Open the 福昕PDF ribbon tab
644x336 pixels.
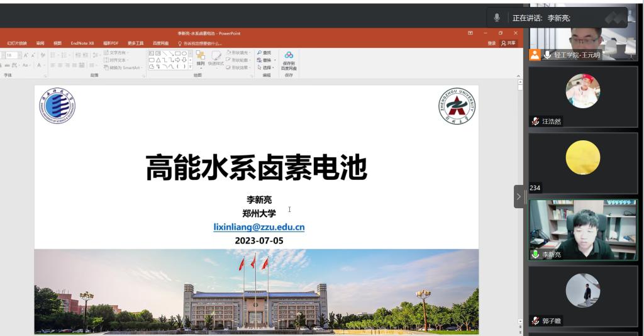pyautogui.click(x=111, y=43)
